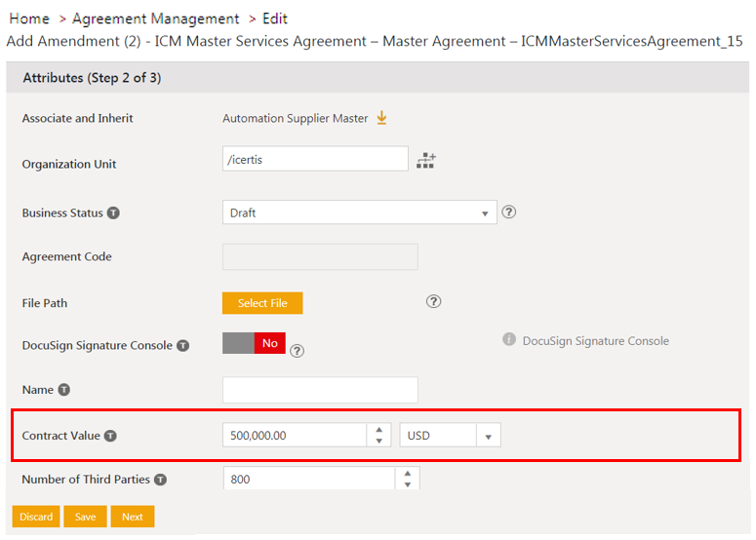Click the help icon next to DocuSign toggle
Screen dimensions: 756x540
click(297, 351)
